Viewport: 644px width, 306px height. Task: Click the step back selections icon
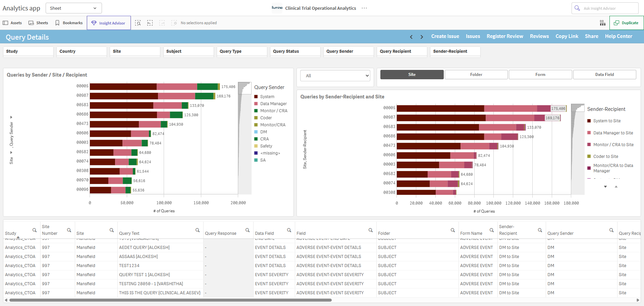[150, 23]
